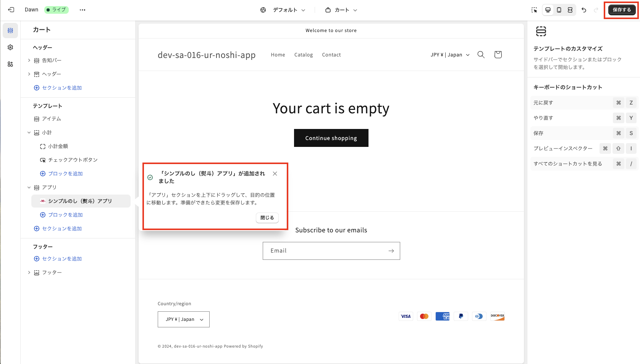Expand the ヘッダー section row
640x364 pixels.
click(29, 74)
